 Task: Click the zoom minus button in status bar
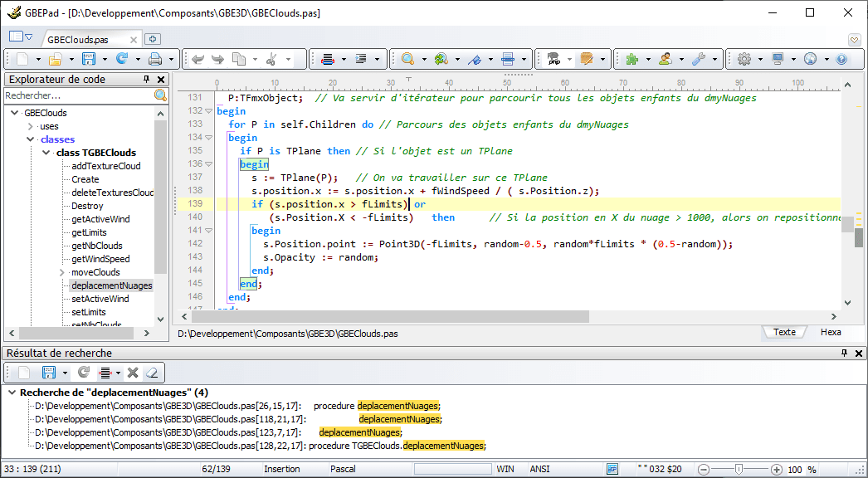[x=704, y=470]
